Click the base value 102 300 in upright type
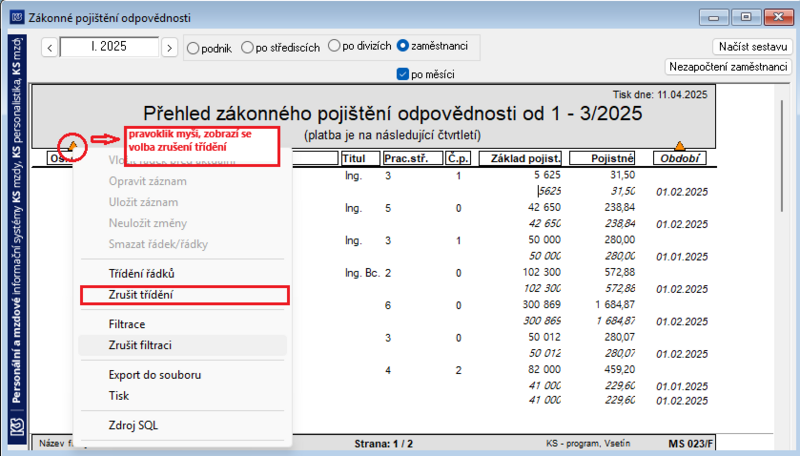This screenshot has width=800, height=456. [x=542, y=272]
